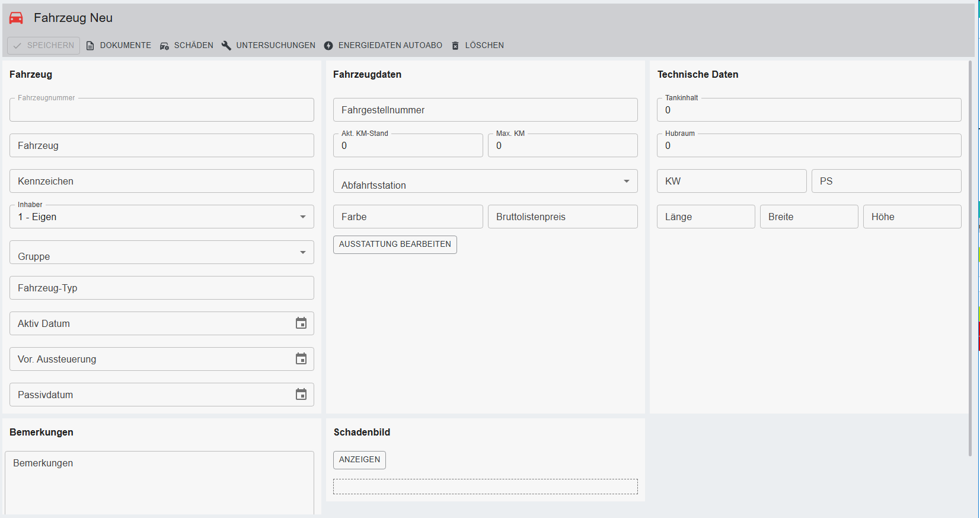Expand the Abfahrtsstation dropdown
The height and width of the screenshot is (518, 980).
(x=627, y=182)
